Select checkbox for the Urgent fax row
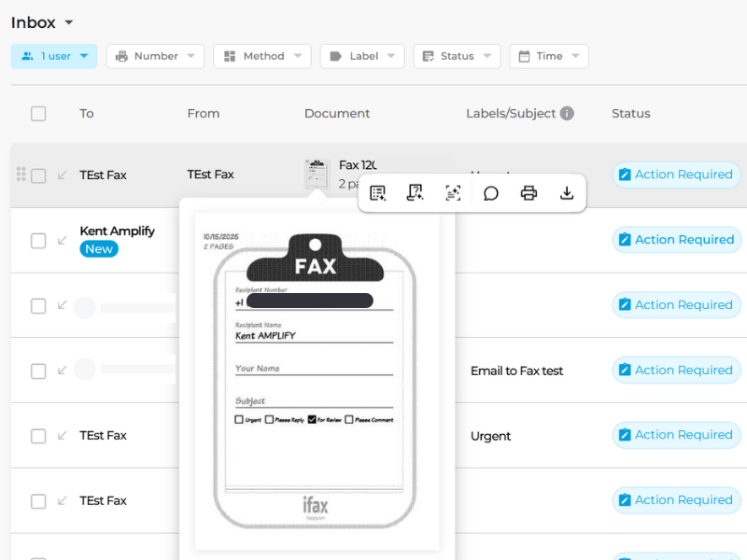Image resolution: width=747 pixels, height=560 pixels. [38, 436]
